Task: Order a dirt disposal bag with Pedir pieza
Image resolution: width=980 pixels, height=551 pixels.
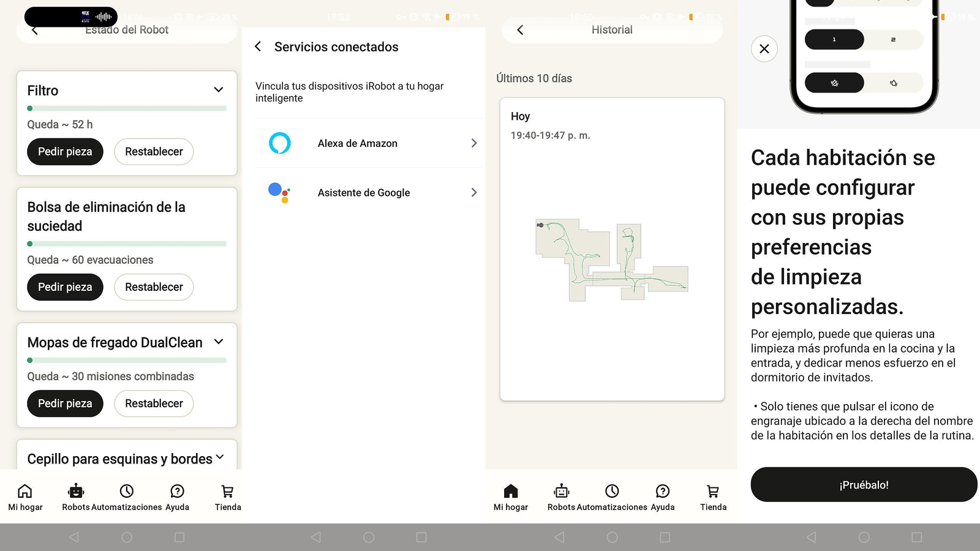Action: tap(65, 287)
